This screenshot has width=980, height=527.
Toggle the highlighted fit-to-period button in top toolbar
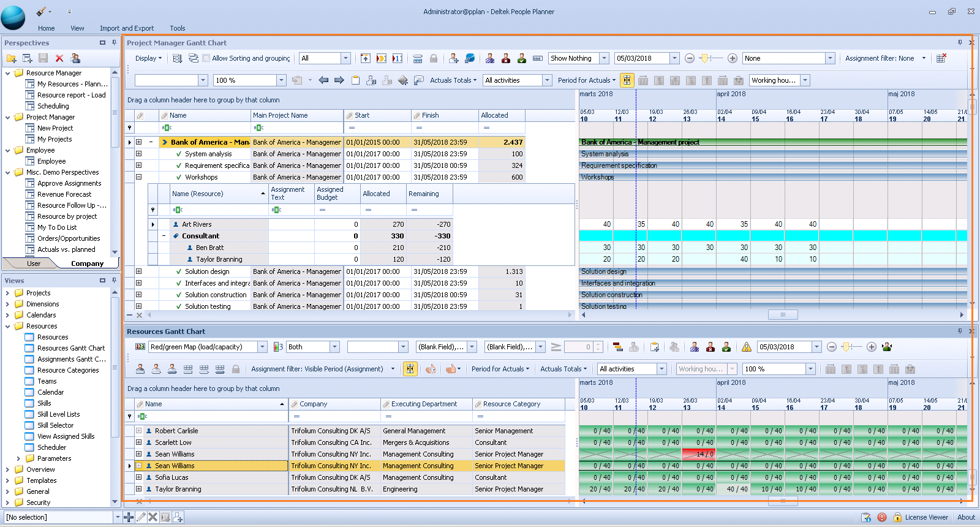(x=627, y=80)
